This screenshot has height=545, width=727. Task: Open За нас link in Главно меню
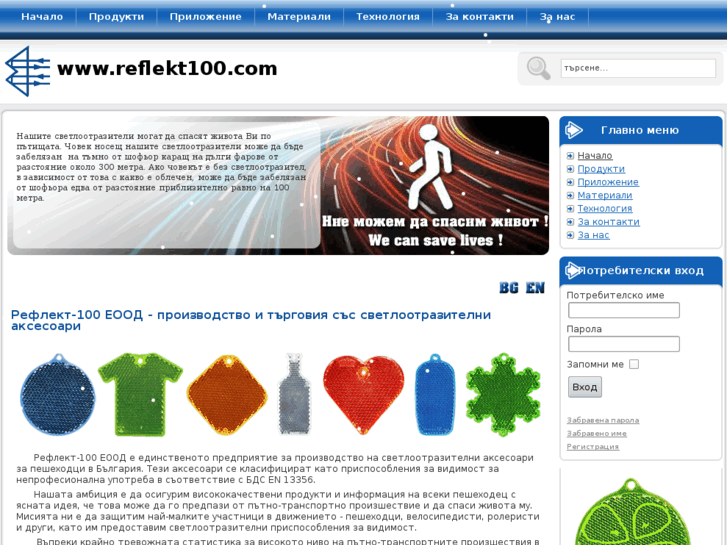tap(593, 235)
